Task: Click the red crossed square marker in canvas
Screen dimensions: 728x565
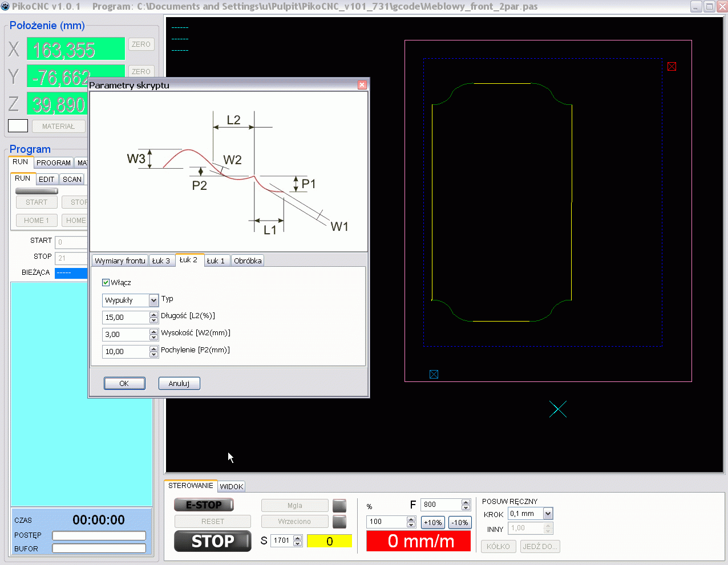Action: 672,66
